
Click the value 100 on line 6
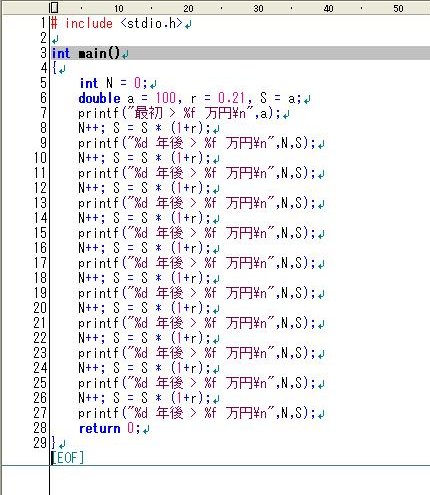pyautogui.click(x=166, y=98)
